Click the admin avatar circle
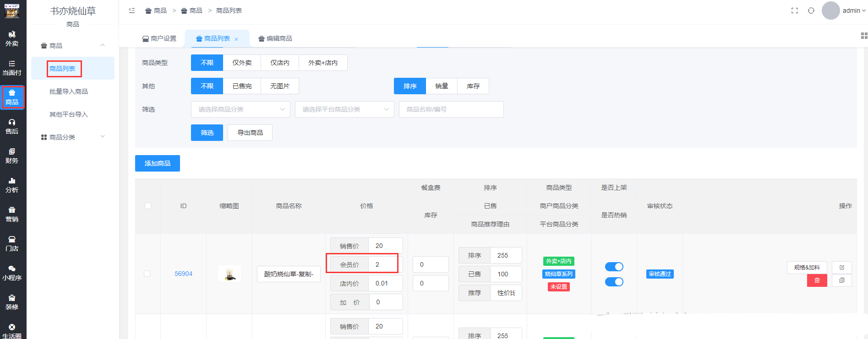The width and height of the screenshot is (868, 339). (830, 11)
